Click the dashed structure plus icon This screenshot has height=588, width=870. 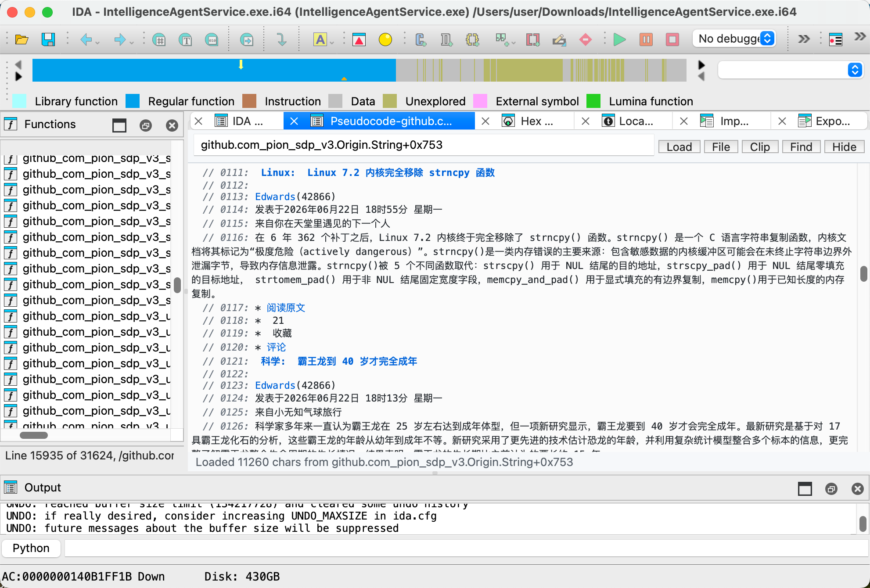pos(473,40)
